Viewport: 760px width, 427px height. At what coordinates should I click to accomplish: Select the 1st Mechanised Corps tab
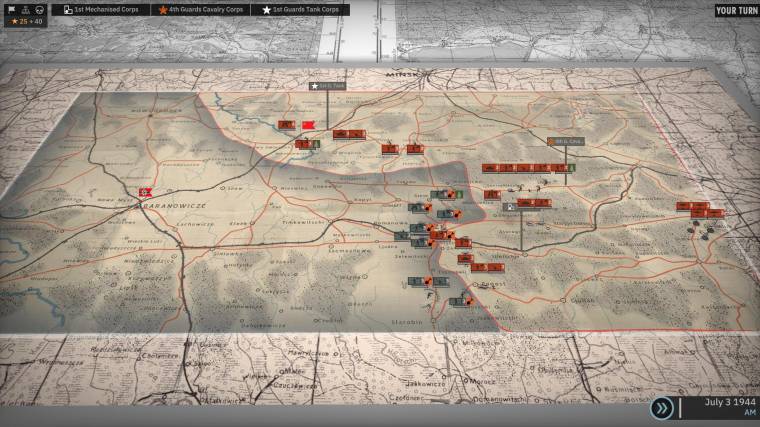click(101, 10)
